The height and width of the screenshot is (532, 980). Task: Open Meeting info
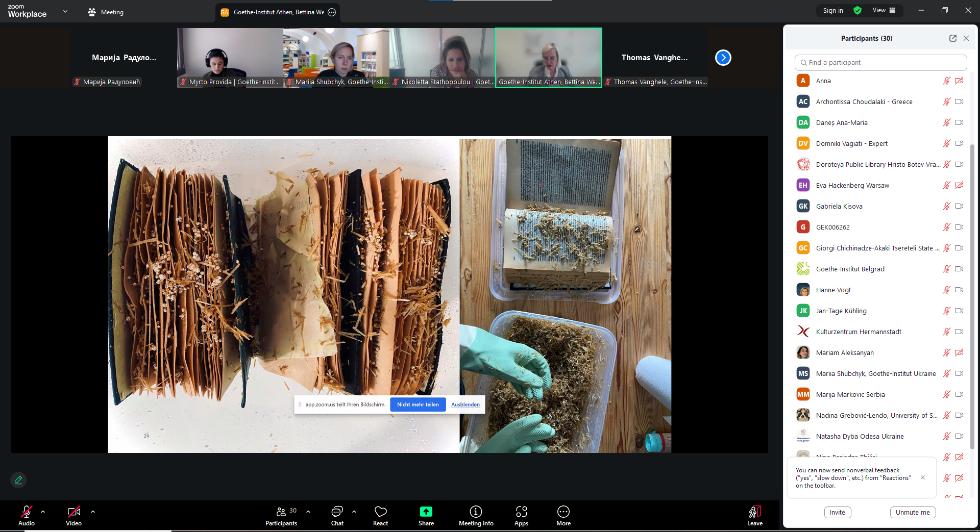[x=476, y=515]
